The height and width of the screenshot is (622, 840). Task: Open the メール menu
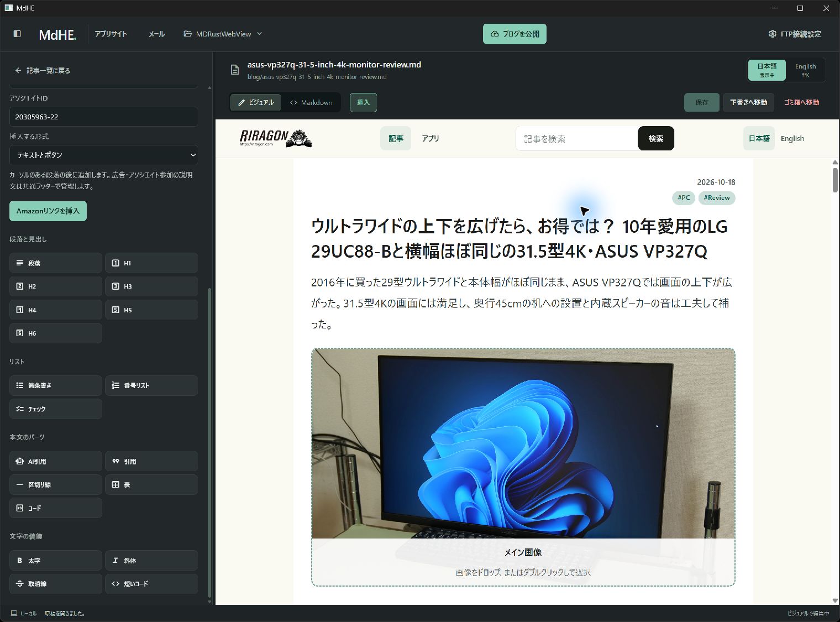pyautogui.click(x=156, y=34)
